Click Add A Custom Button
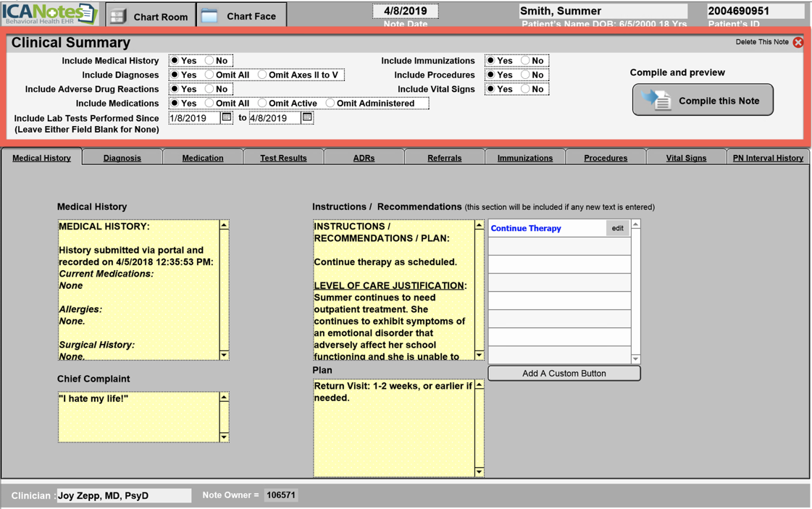 tap(564, 374)
